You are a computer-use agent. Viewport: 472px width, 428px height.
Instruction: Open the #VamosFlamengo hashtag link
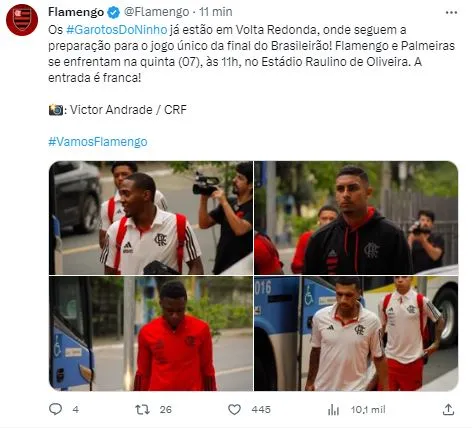98,142
